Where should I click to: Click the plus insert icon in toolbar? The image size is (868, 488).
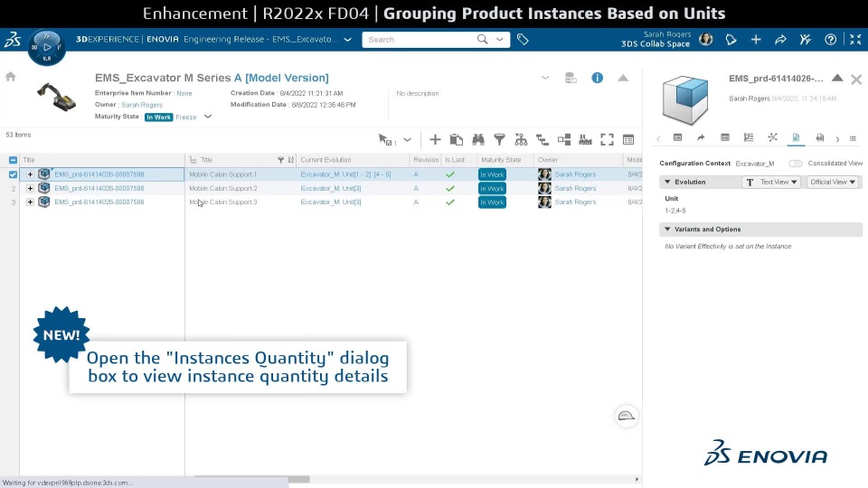[x=435, y=140]
